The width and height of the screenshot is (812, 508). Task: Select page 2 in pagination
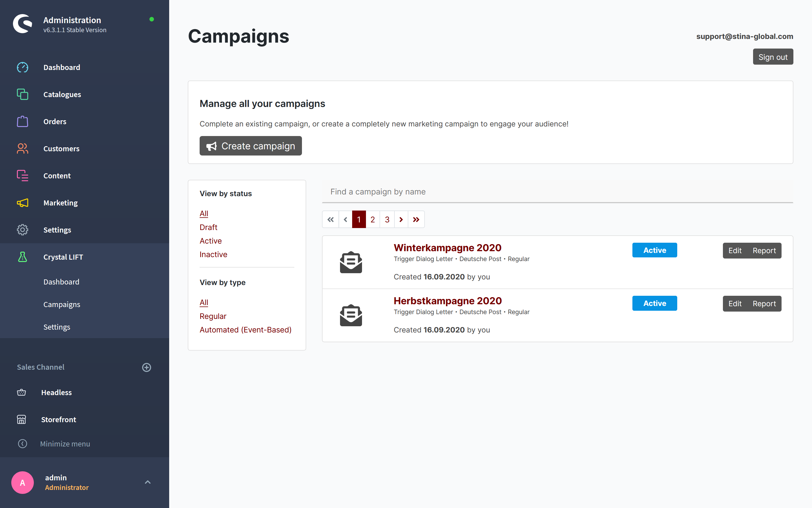click(372, 219)
